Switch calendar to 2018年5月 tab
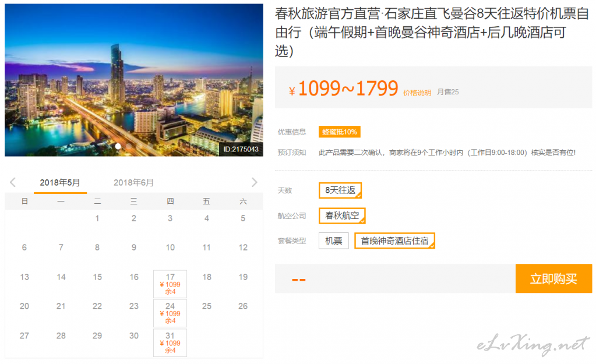 pyautogui.click(x=60, y=183)
